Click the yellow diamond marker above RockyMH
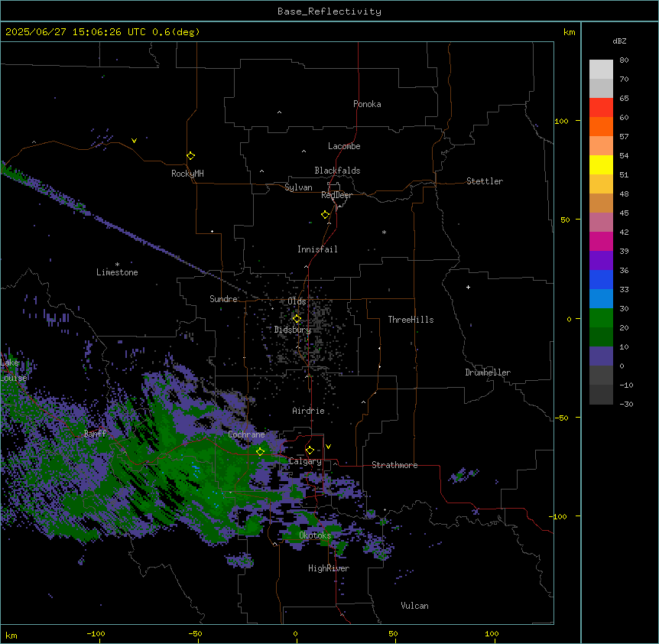 [x=191, y=156]
